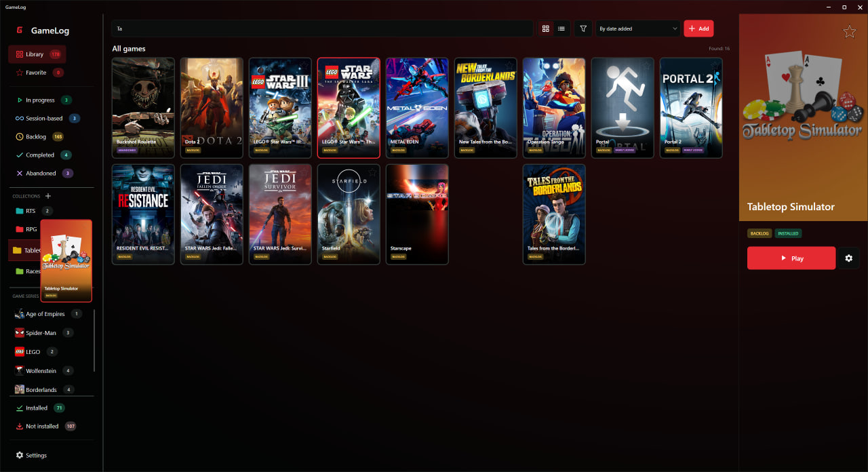The width and height of the screenshot is (868, 472).
Task: Select the Wolfenstein game series
Action: coord(44,371)
